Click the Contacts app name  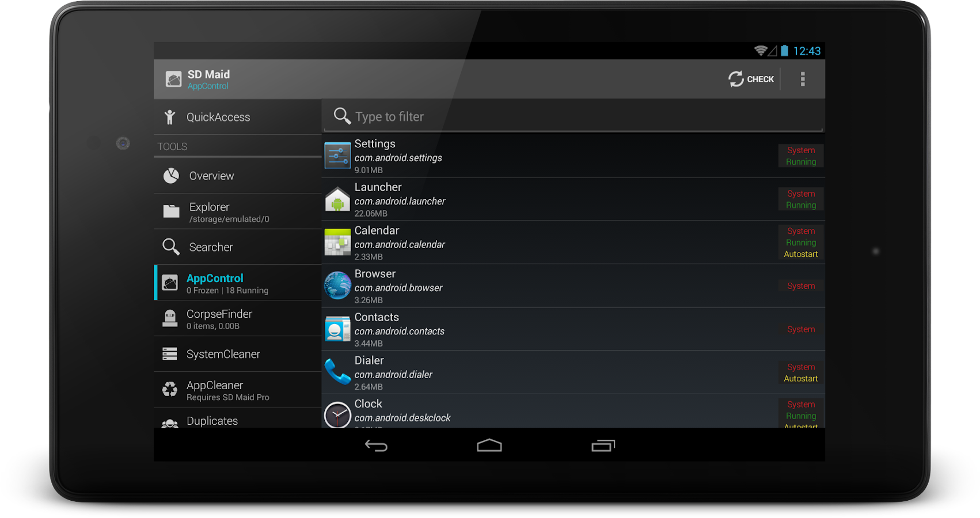pyautogui.click(x=377, y=317)
